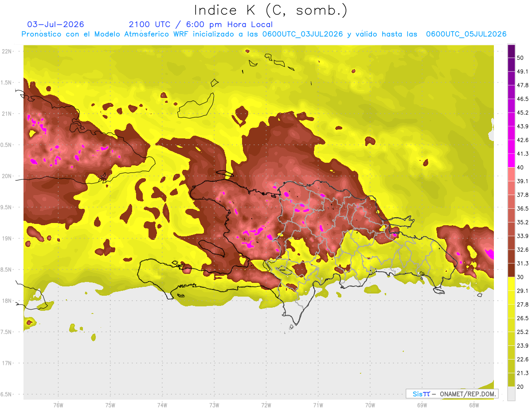The image size is (532, 411).
Task: Click the colorbar value "21.3"
Action: [x=522, y=373]
